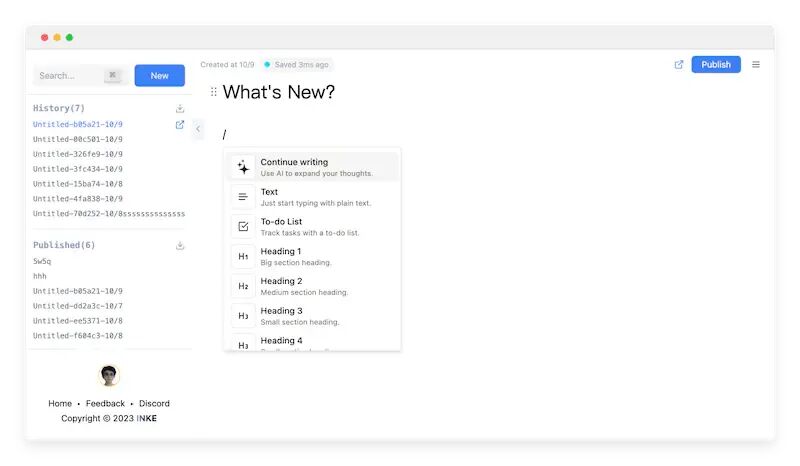The width and height of the screenshot is (800, 466).
Task: Select Text block menu option
Action: coord(312,197)
